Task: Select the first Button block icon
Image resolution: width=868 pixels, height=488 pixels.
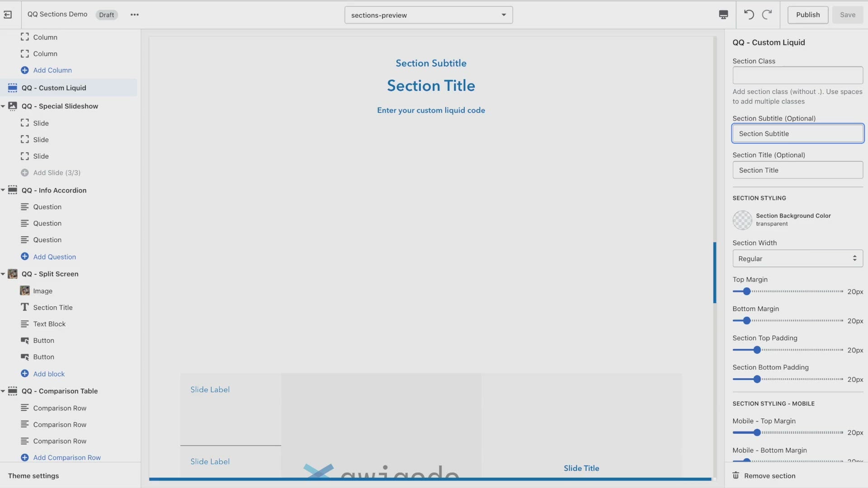Action: tap(25, 340)
